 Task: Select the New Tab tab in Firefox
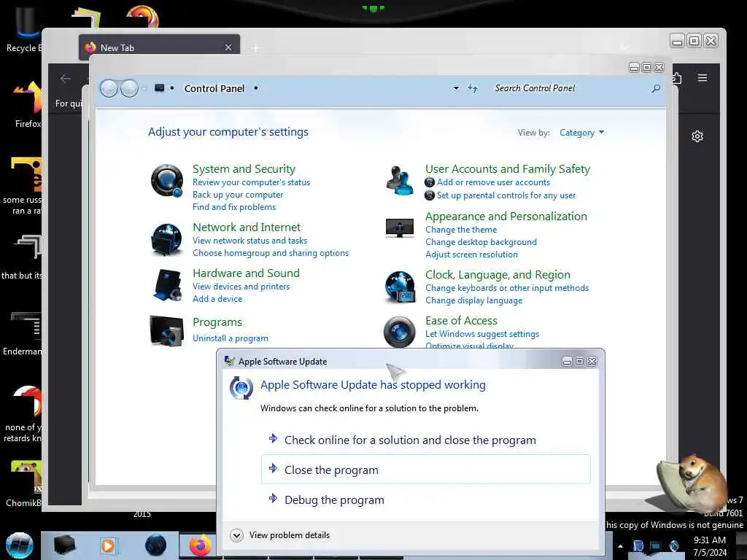(x=159, y=47)
